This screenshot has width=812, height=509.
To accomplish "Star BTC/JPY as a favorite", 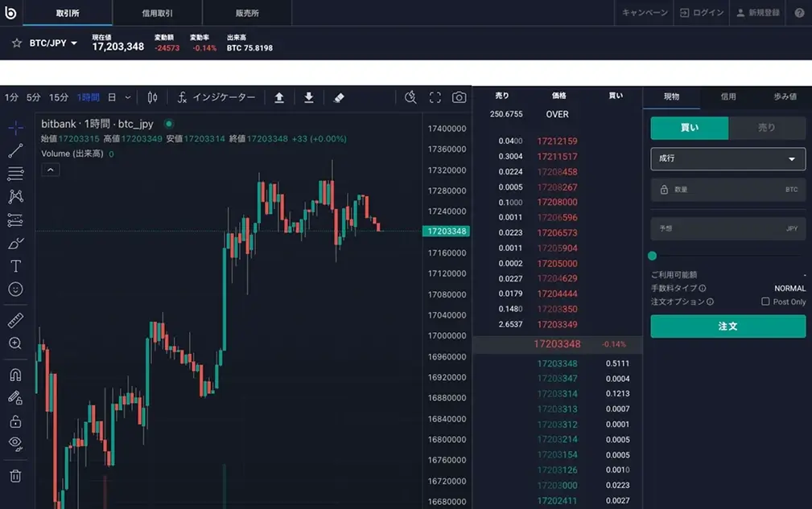I will (17, 43).
